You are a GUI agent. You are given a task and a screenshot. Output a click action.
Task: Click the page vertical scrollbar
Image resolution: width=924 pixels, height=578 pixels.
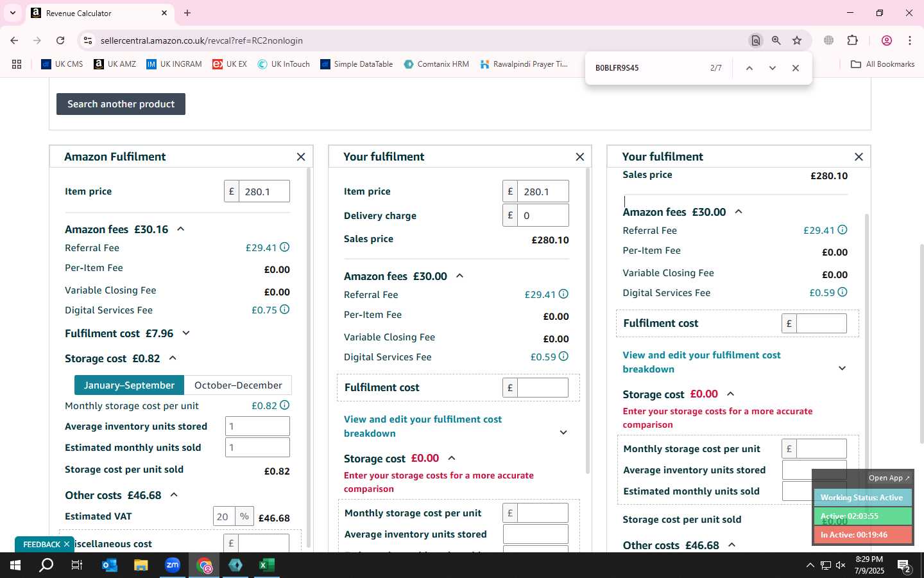(x=922, y=344)
